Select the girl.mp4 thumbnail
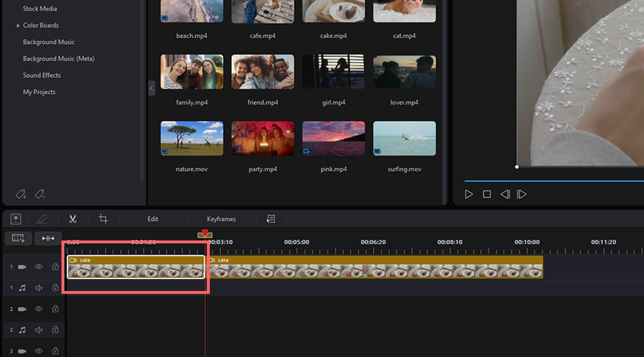The width and height of the screenshot is (644, 357). 334,72
